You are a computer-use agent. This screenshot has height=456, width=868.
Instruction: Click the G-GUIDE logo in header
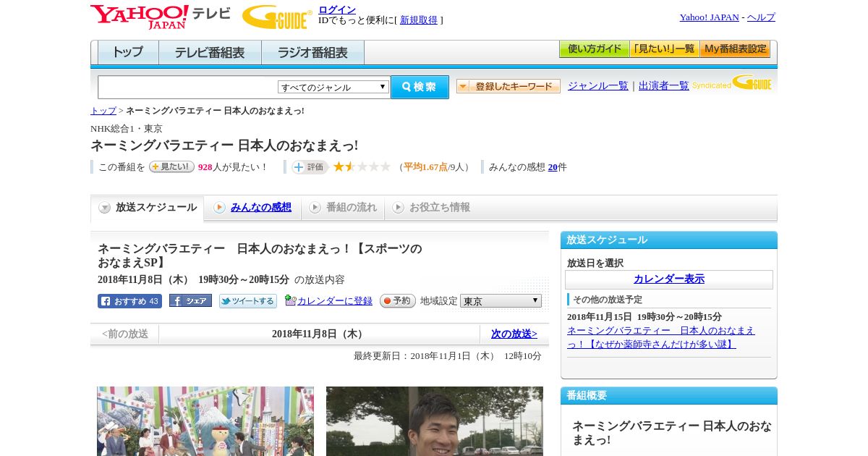click(277, 17)
